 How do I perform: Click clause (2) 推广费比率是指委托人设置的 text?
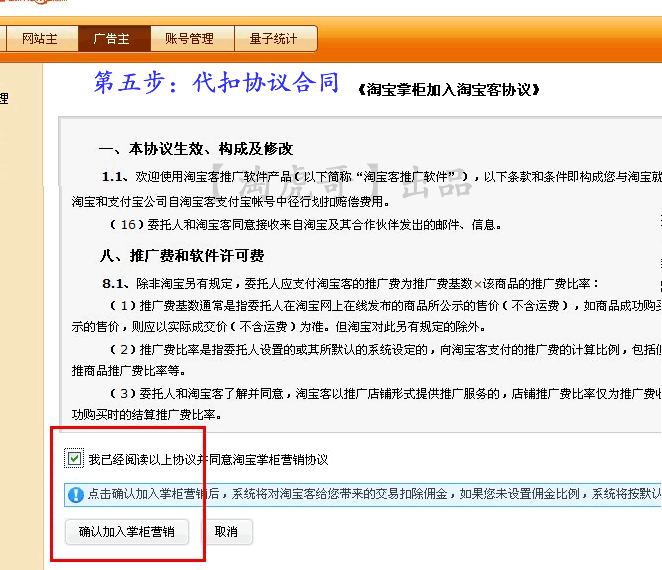coord(385,350)
